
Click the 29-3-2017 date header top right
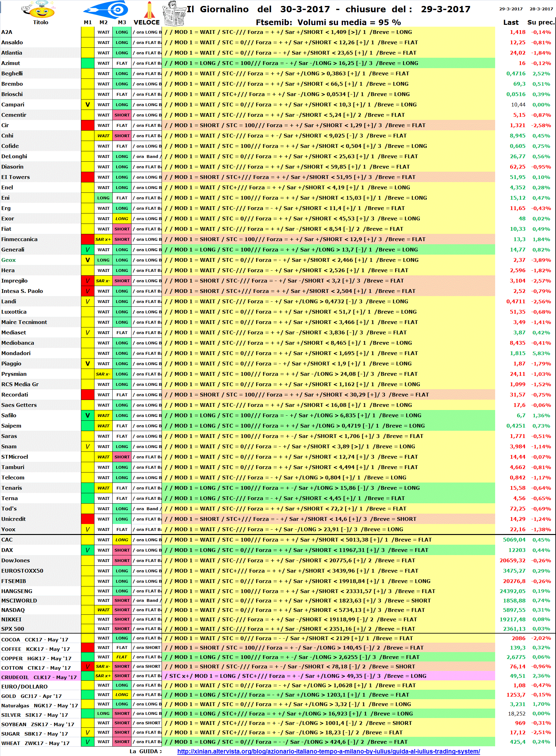[x=511, y=9]
